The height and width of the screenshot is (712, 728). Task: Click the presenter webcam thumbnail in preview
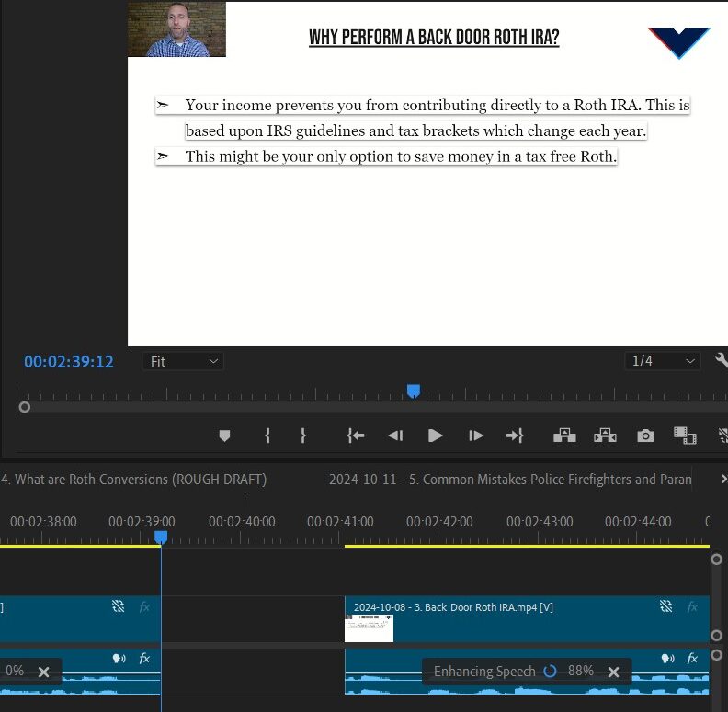tap(176, 29)
